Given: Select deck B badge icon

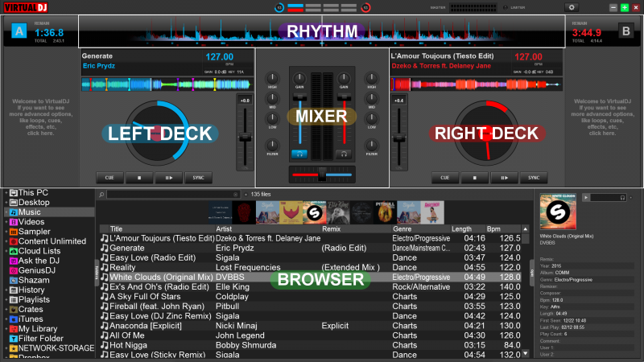Looking at the screenshot, I should pyautogui.click(x=626, y=31).
